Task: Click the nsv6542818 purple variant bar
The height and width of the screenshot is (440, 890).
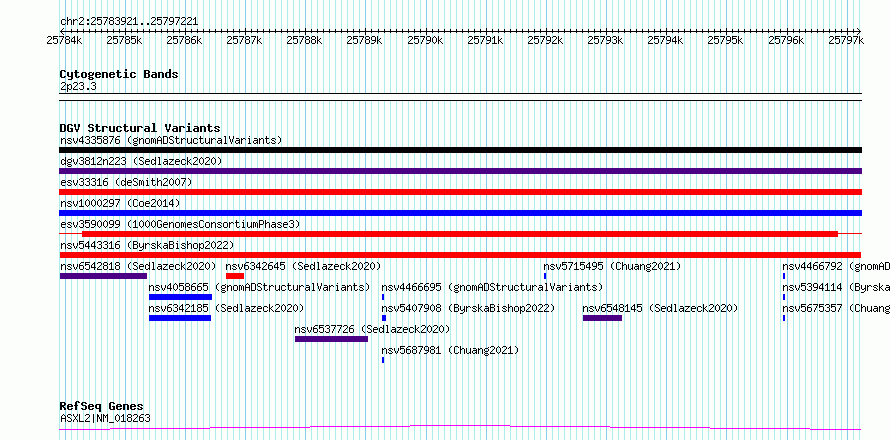Action: pos(103,276)
